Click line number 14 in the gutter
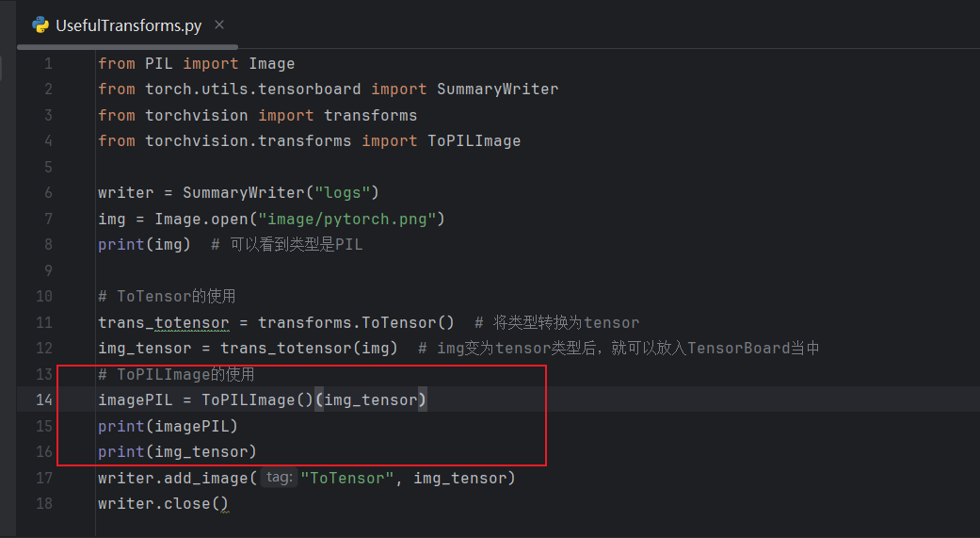980x538 pixels. [43, 399]
